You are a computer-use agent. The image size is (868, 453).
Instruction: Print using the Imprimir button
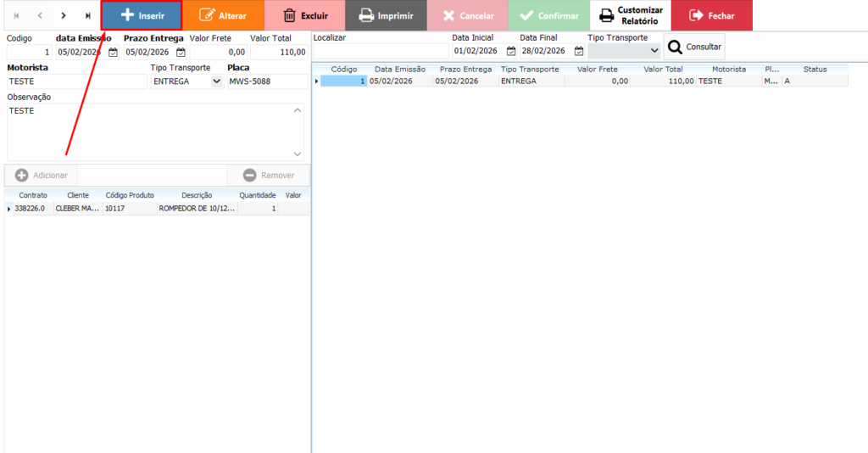tap(386, 15)
